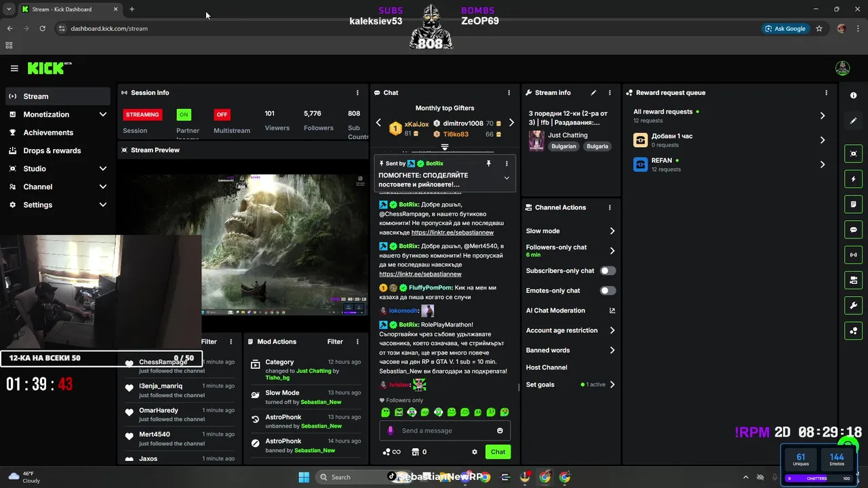
Task: Expand the Studio sidebar section
Action: pyautogui.click(x=103, y=169)
